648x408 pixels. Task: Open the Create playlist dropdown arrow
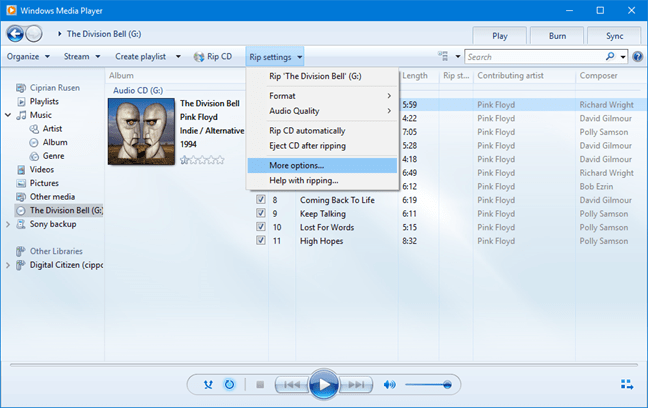click(178, 57)
